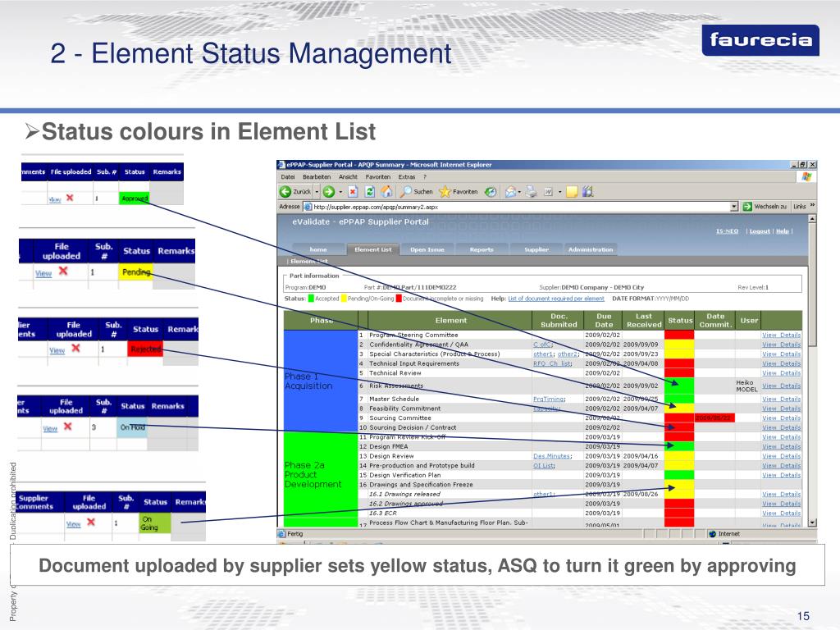Open the Datei menu
The height and width of the screenshot is (630, 840).
(x=288, y=177)
